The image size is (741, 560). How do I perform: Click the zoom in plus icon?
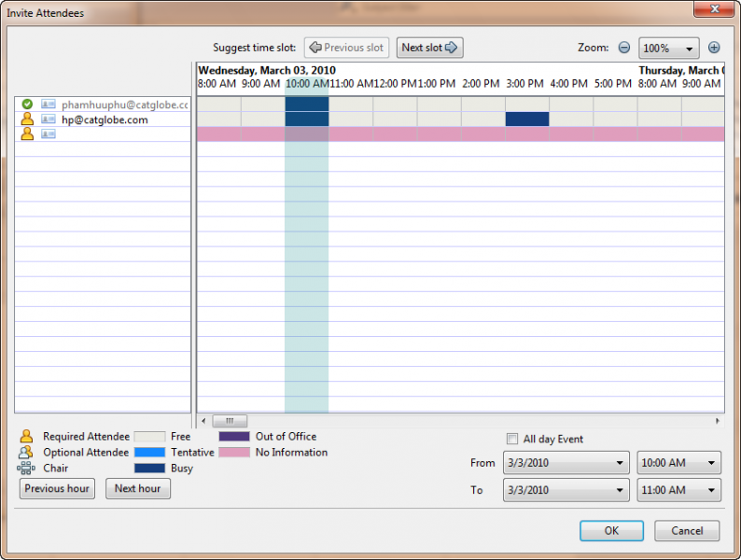[x=714, y=48]
